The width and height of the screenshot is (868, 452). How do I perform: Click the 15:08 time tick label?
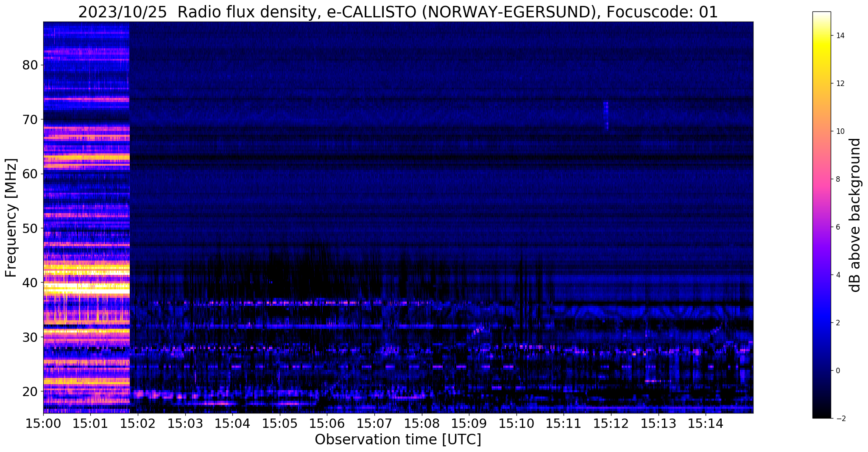tap(422, 423)
